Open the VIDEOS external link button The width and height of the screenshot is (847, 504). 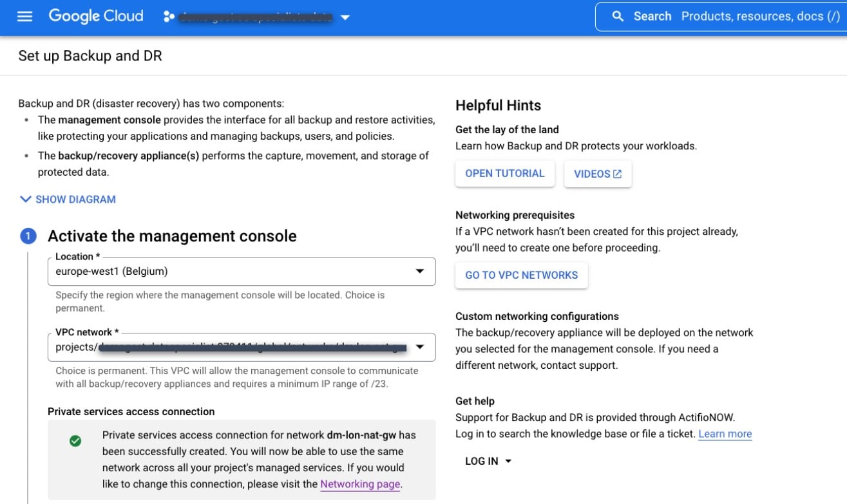tap(598, 174)
